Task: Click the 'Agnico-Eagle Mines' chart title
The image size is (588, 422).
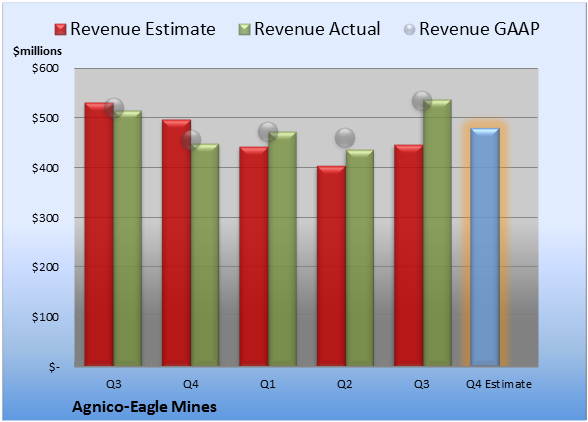Action: click(144, 407)
